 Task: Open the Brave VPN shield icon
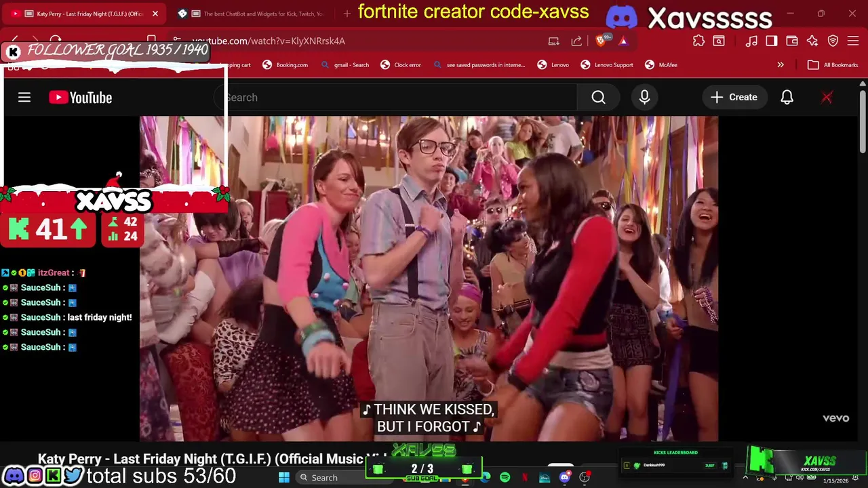[833, 41]
